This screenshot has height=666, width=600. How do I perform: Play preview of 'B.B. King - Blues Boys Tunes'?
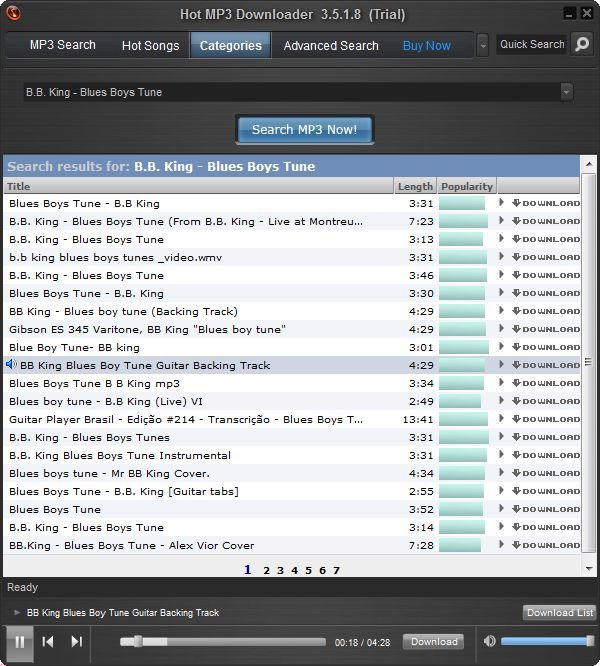[501, 437]
